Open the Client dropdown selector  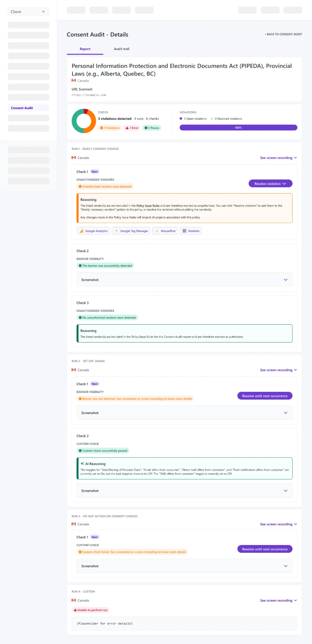click(x=28, y=12)
